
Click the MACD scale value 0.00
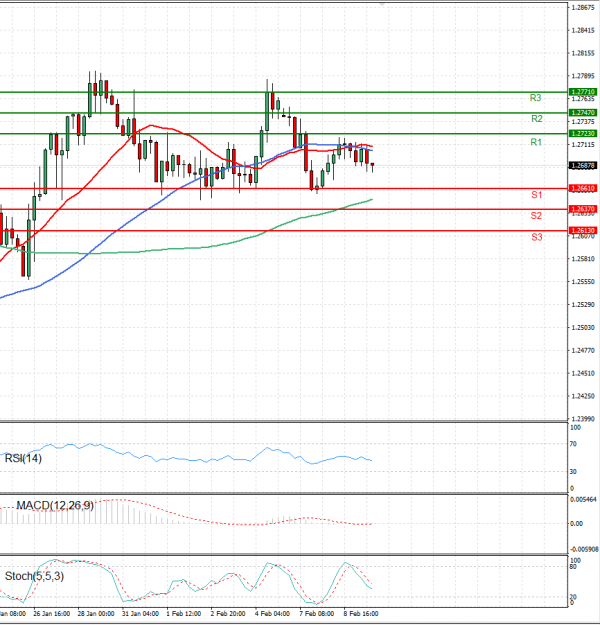pos(576,524)
